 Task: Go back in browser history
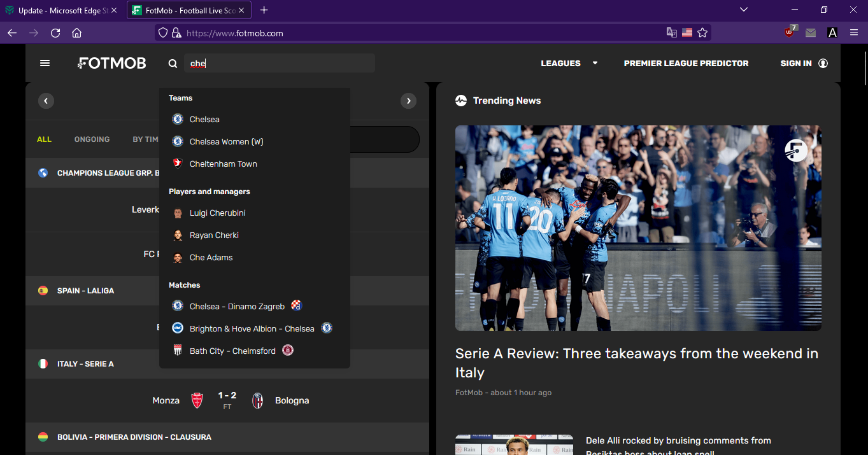coord(12,33)
